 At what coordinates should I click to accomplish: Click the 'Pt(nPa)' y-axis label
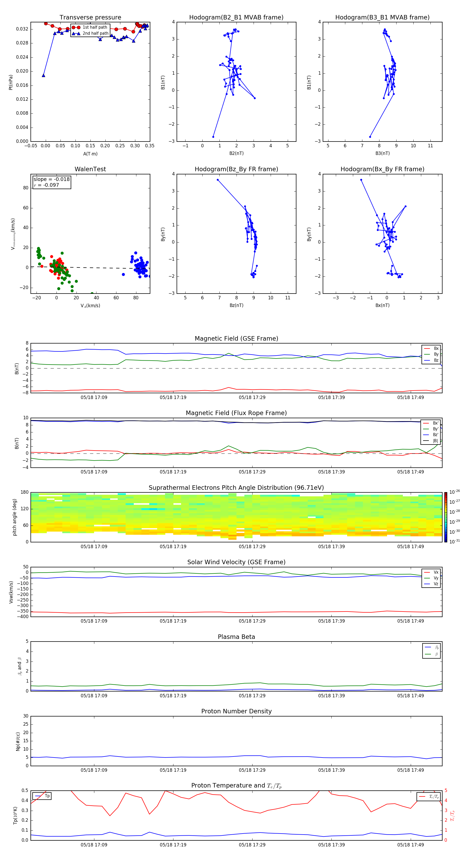click(x=11, y=82)
